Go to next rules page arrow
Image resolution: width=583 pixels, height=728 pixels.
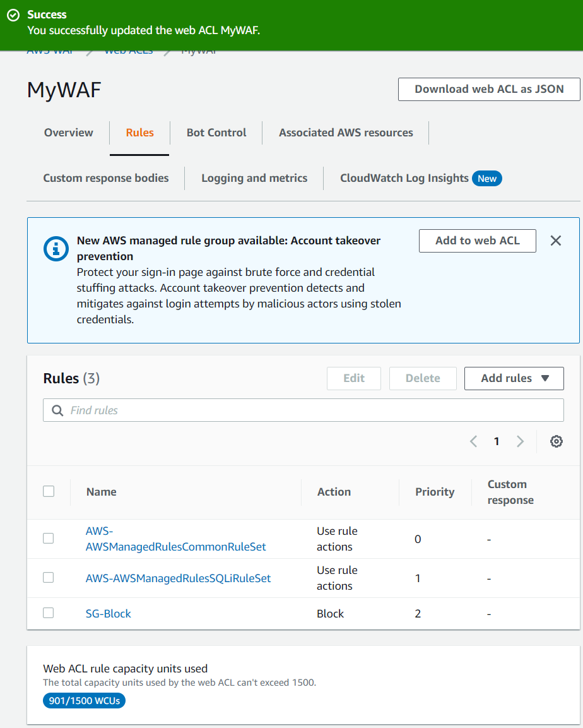click(x=520, y=441)
